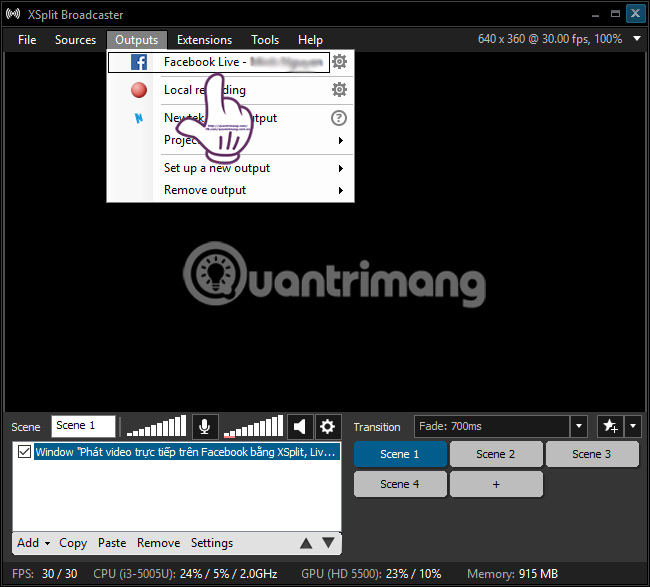Open the Fade transition dropdown
Viewport: 650px width, 587px height.
[x=578, y=427]
